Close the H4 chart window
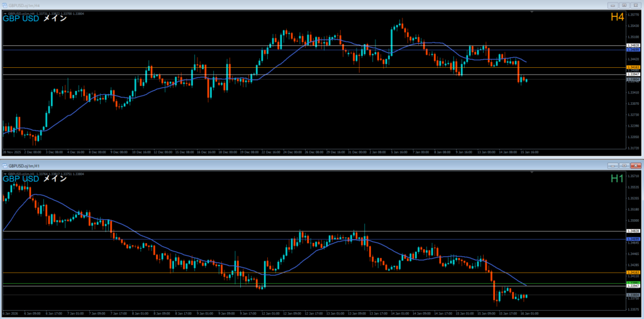The height and width of the screenshot is (319, 644). (636, 5)
